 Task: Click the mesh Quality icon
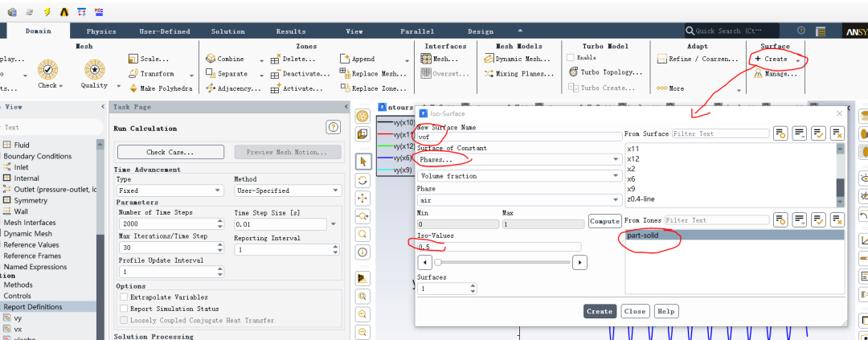tap(95, 70)
